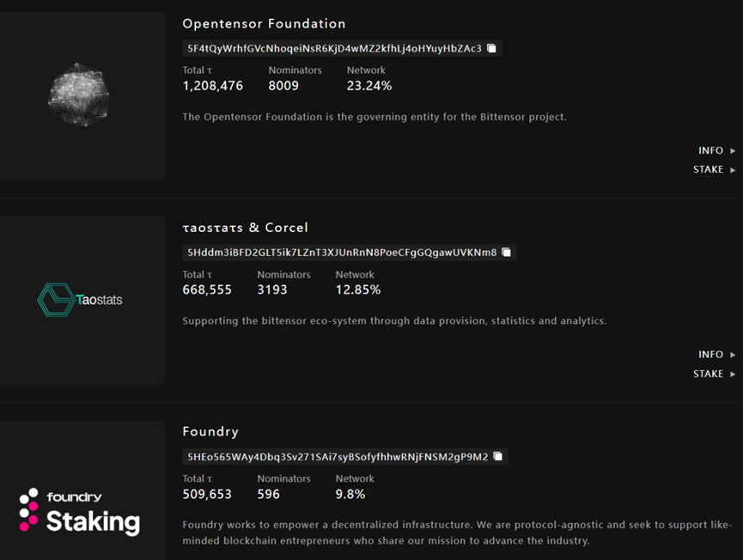The height and width of the screenshot is (560, 743).
Task: Click the network share 12.85%
Action: point(358,290)
